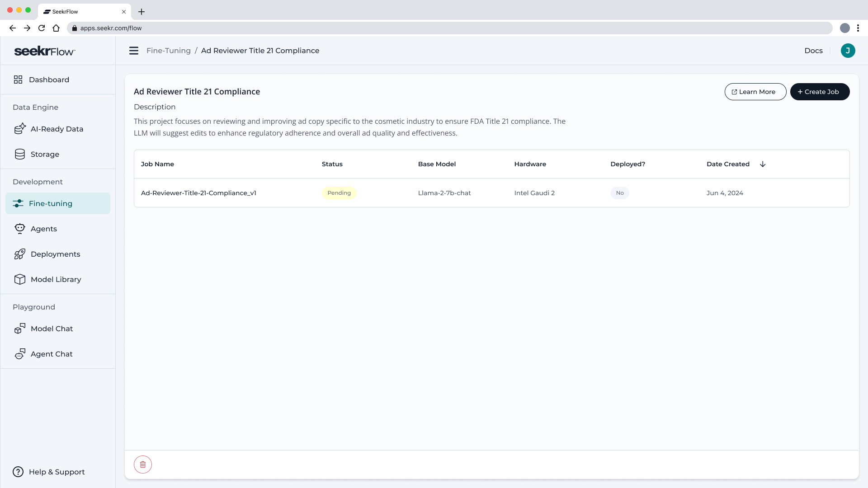Viewport: 868px width, 488px height.
Task: Open Storage in the sidebar
Action: click(x=58, y=154)
